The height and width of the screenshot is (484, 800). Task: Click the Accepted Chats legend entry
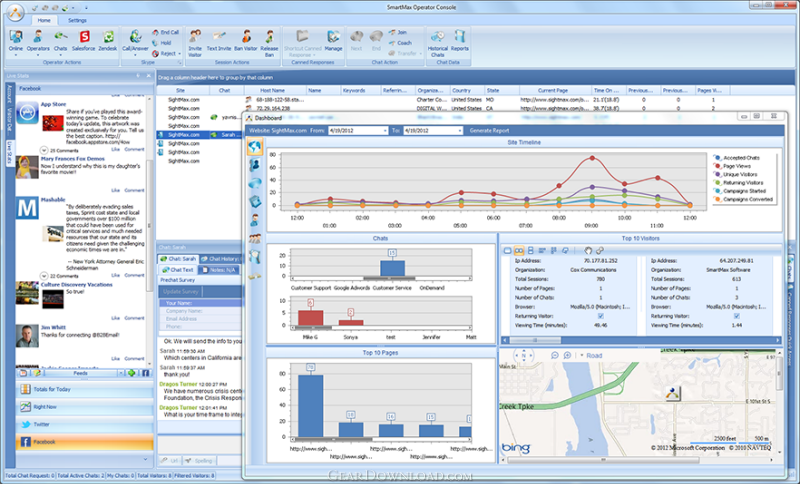point(737,158)
